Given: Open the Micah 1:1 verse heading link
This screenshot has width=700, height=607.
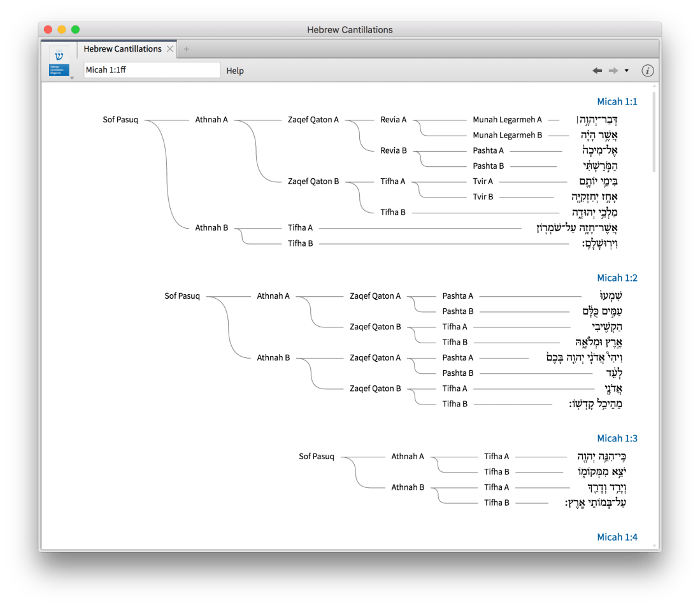Looking at the screenshot, I should [x=617, y=101].
